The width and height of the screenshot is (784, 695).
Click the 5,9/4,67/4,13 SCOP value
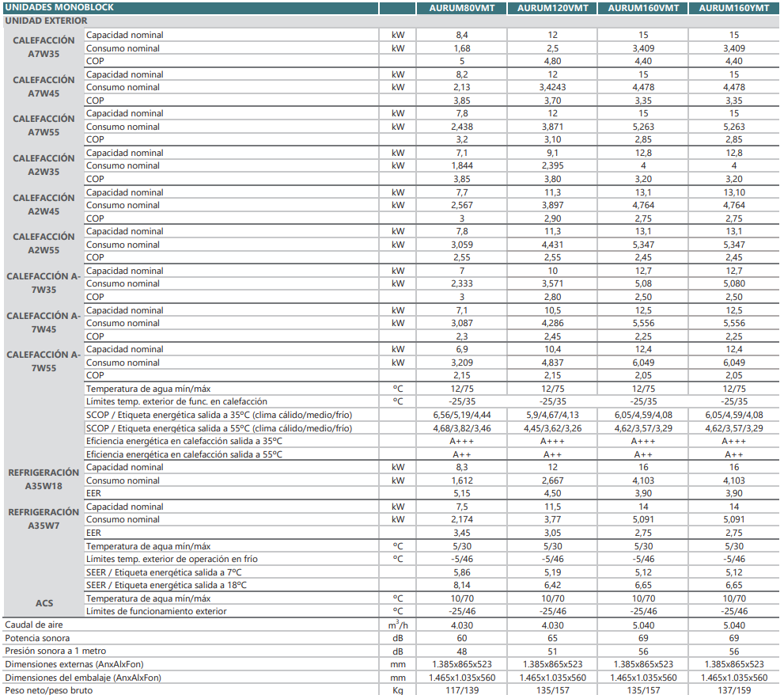[x=552, y=415]
